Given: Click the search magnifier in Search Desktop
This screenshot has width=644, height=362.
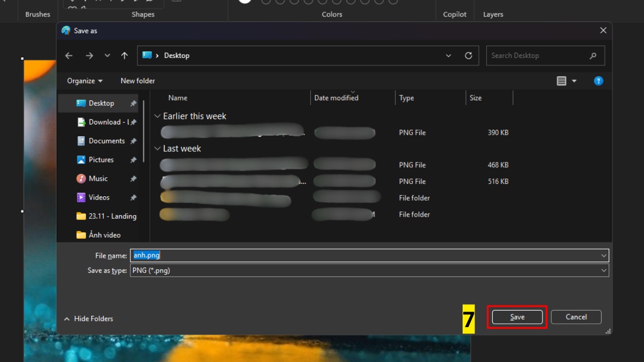Looking at the screenshot, I should pos(592,55).
